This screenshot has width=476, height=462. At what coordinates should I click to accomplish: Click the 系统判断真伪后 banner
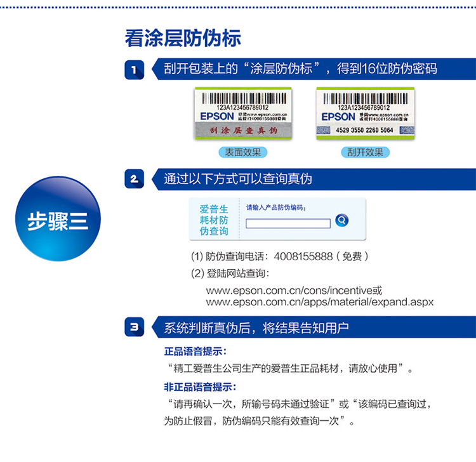(x=256, y=327)
